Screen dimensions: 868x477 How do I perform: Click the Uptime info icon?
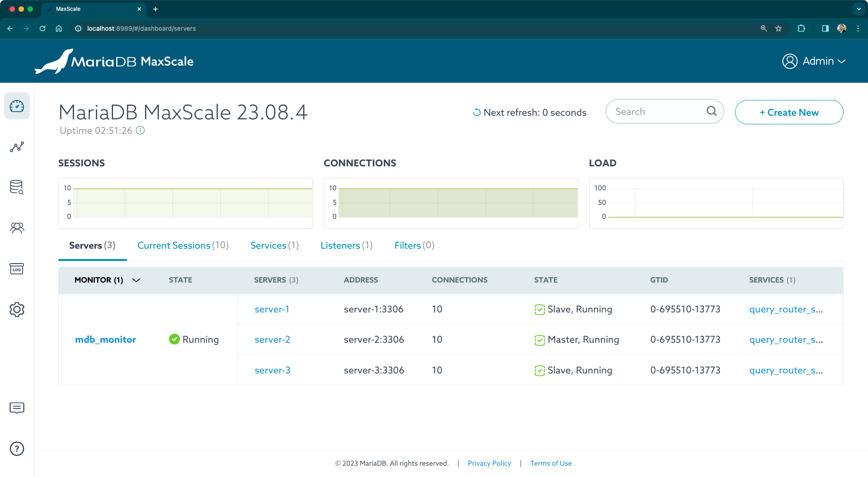click(140, 131)
